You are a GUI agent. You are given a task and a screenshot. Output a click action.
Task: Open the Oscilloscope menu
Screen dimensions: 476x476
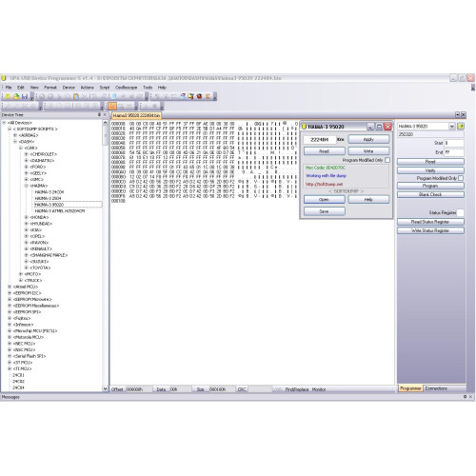click(x=127, y=88)
